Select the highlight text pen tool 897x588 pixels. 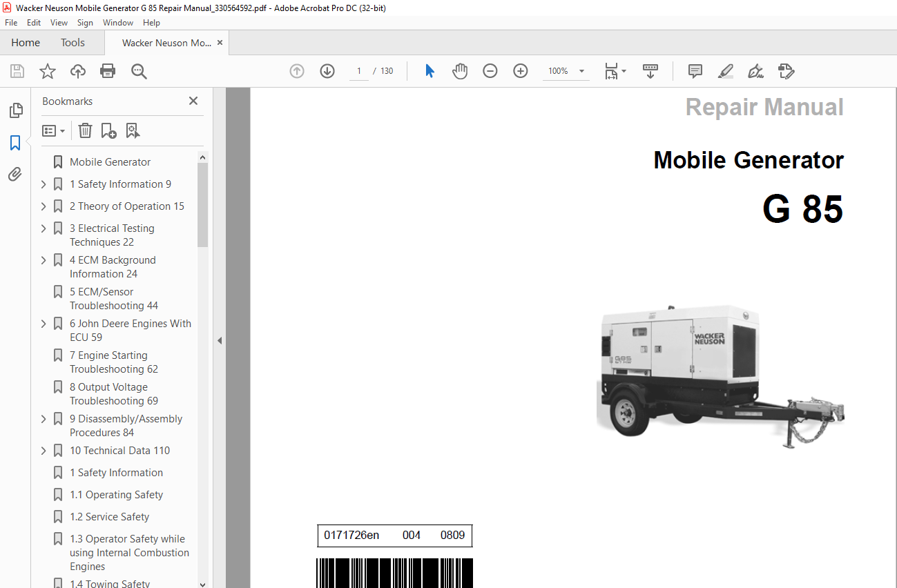pyautogui.click(x=725, y=71)
